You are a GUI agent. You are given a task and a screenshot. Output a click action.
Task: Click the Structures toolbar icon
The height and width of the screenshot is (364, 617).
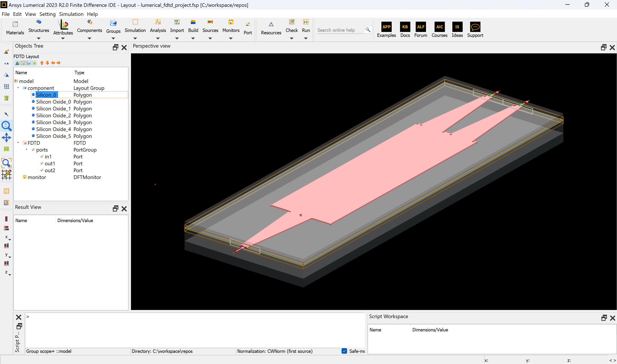[x=39, y=22]
